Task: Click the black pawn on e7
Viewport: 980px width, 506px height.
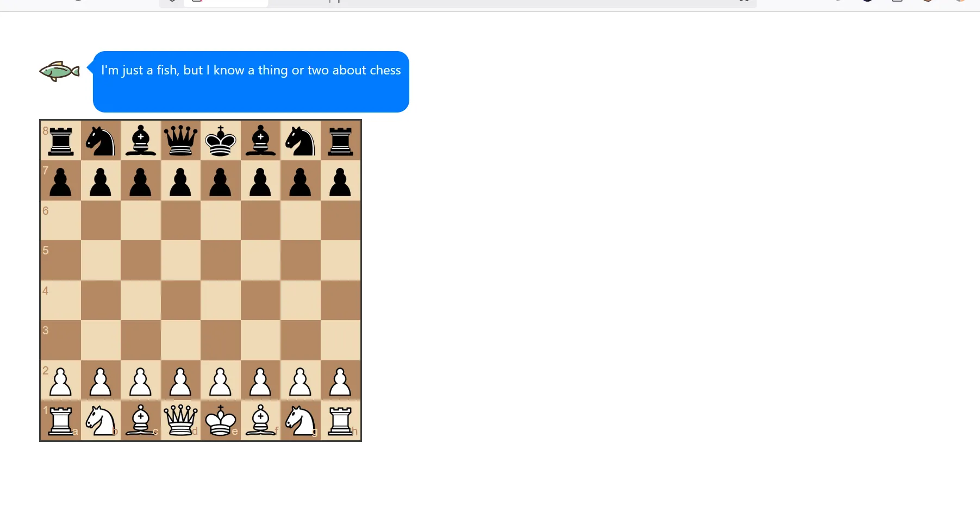Action: pyautogui.click(x=221, y=181)
